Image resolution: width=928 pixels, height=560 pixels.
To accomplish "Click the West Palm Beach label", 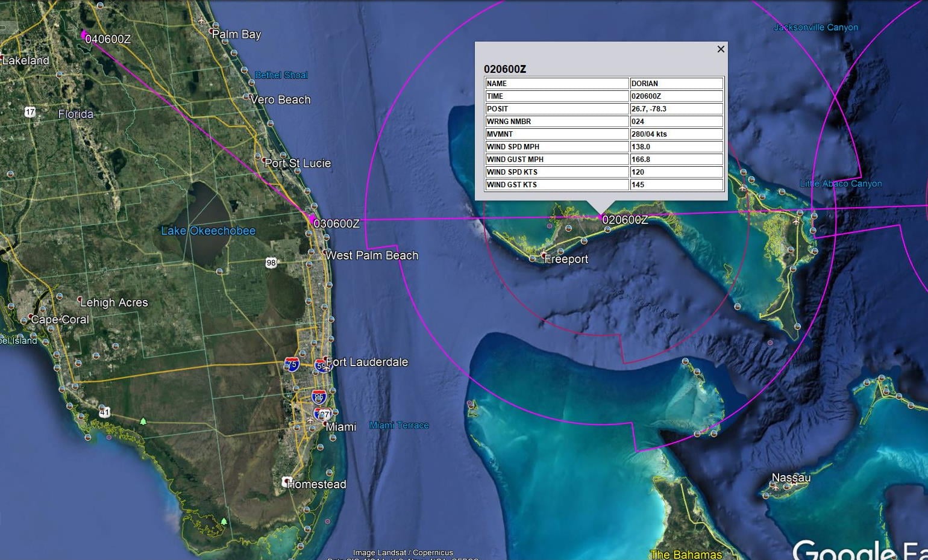I will 372,255.
